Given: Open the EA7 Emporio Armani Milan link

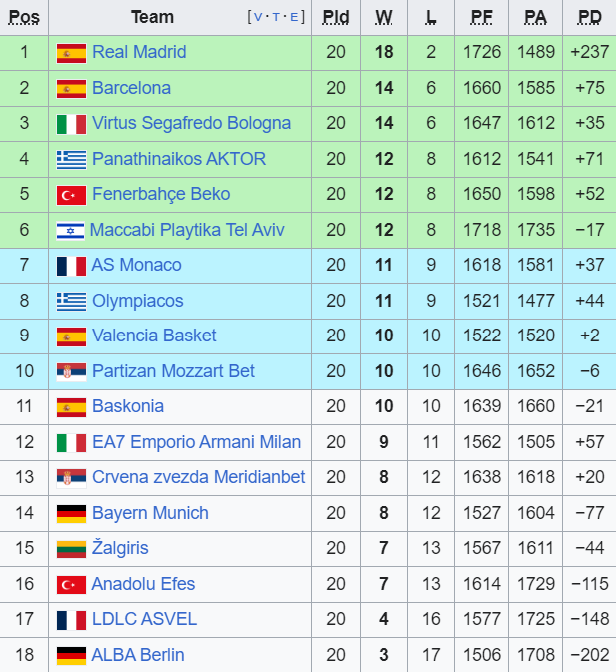Looking at the screenshot, I should point(197,442).
